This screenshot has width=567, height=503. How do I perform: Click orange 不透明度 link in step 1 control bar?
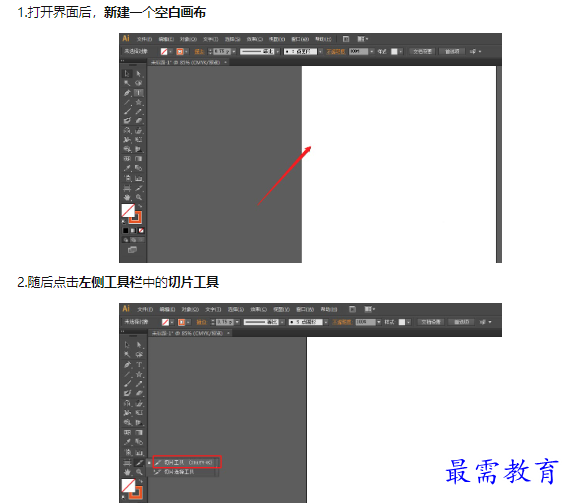(x=336, y=52)
